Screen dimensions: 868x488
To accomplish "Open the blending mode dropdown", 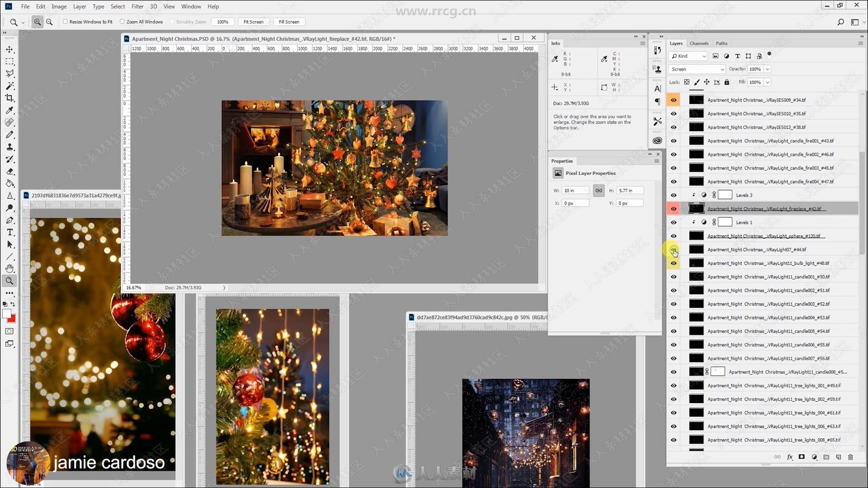I will coord(696,69).
